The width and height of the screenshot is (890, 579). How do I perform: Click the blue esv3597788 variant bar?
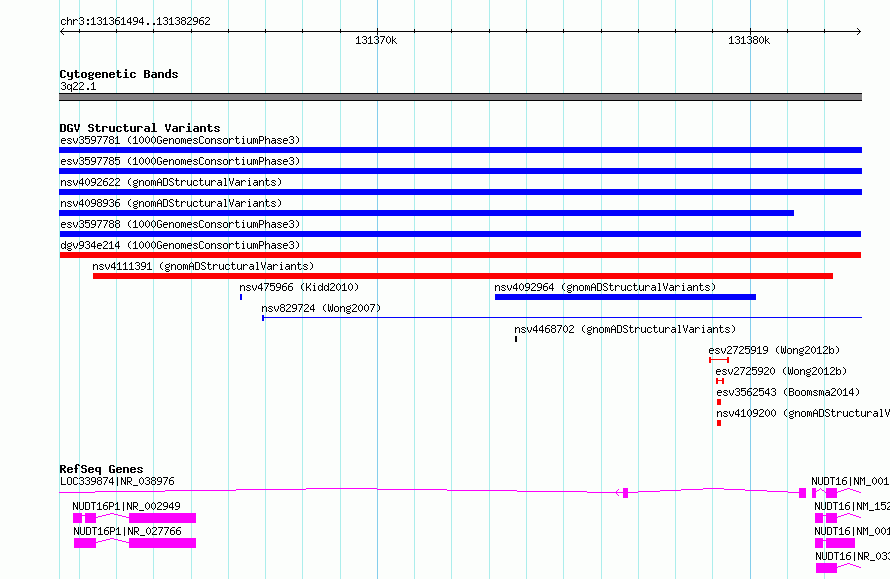point(460,234)
